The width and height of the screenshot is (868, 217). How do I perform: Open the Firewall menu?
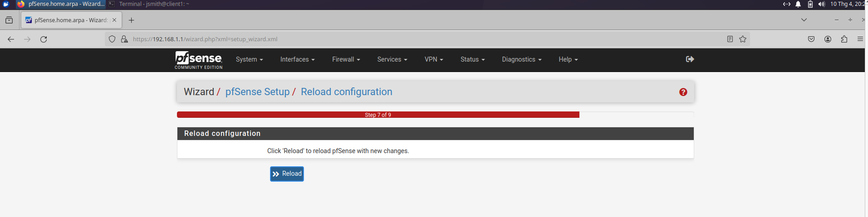click(346, 59)
